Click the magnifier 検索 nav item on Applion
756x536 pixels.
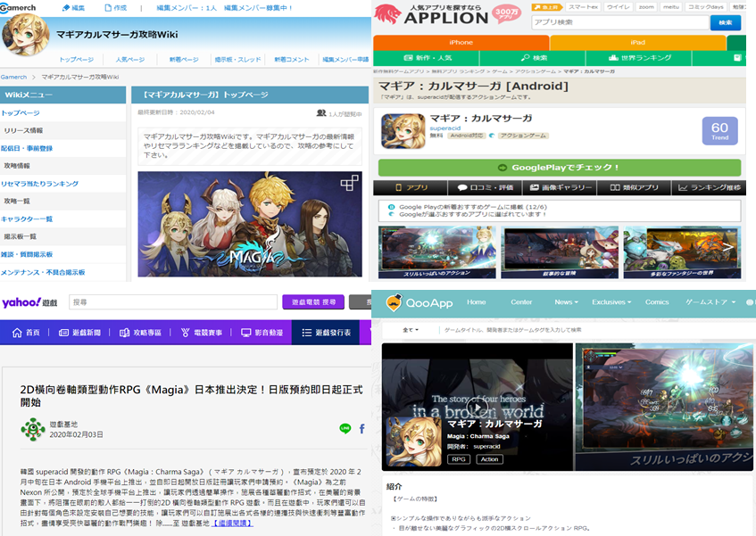[525, 58]
